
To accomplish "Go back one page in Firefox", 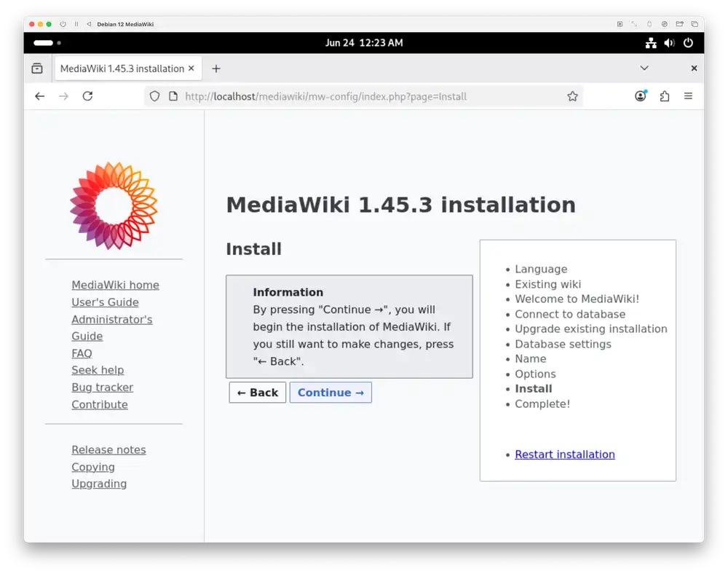I will coord(40,96).
